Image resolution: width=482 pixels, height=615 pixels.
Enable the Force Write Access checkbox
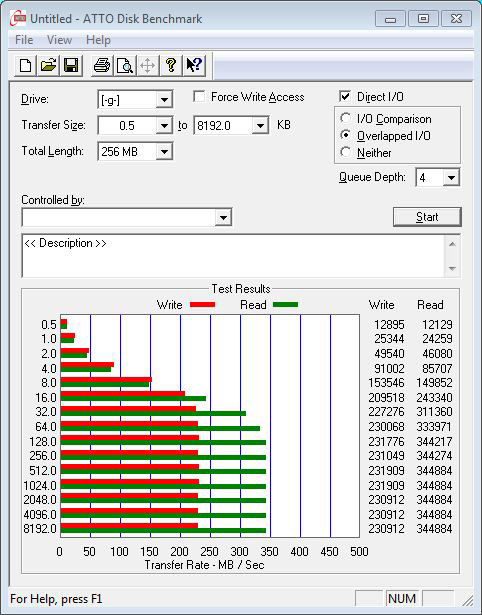pos(199,96)
